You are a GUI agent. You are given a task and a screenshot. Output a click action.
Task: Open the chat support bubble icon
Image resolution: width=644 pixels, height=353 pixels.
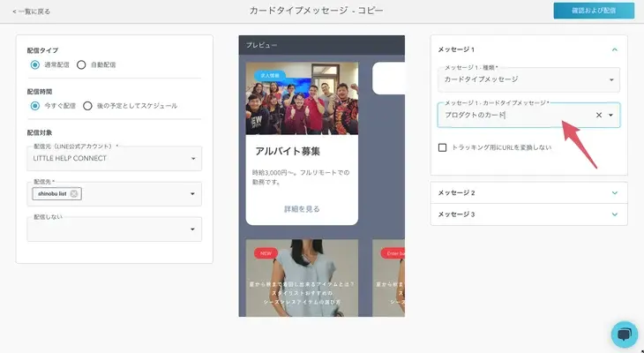click(624, 334)
